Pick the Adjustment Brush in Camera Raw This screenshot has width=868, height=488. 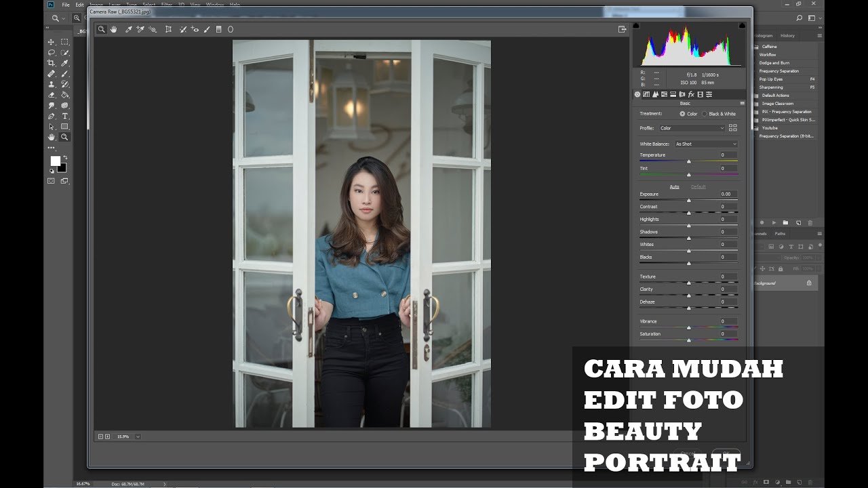coord(207,29)
